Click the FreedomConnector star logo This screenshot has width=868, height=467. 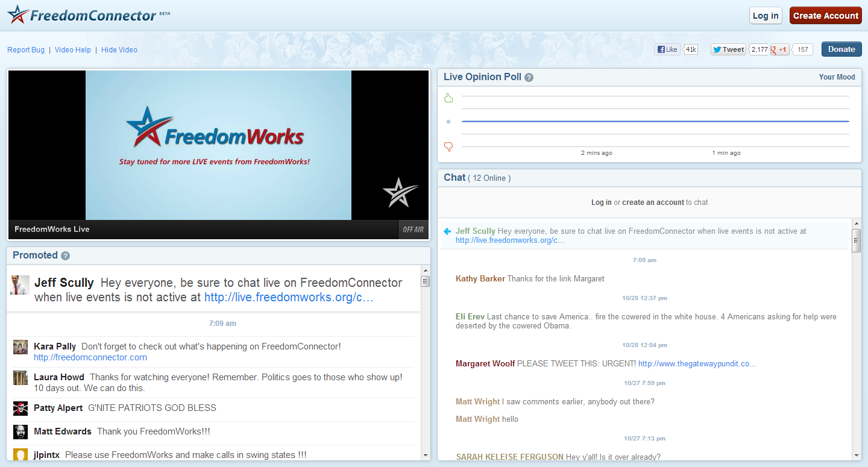tap(18, 14)
